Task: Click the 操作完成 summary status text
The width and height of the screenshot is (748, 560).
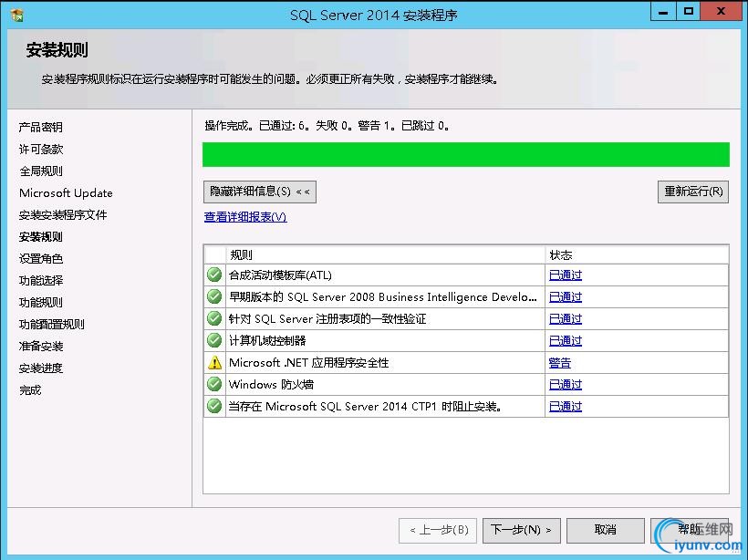Action: point(327,126)
